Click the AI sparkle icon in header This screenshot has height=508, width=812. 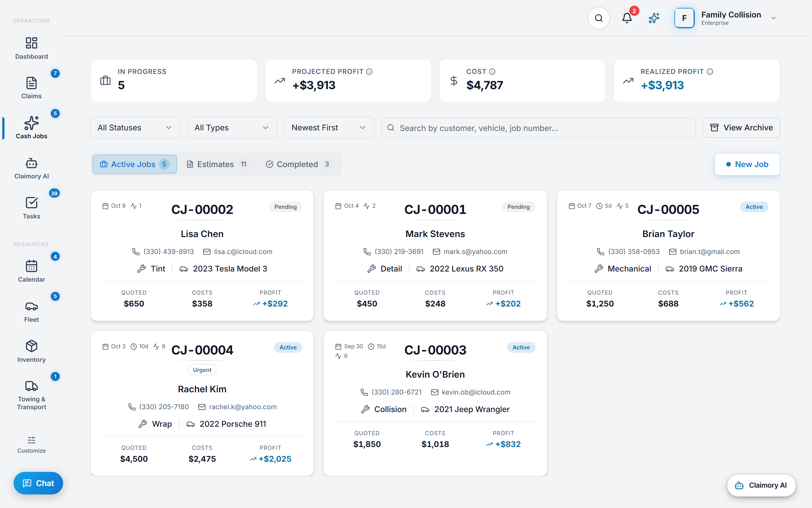click(654, 18)
